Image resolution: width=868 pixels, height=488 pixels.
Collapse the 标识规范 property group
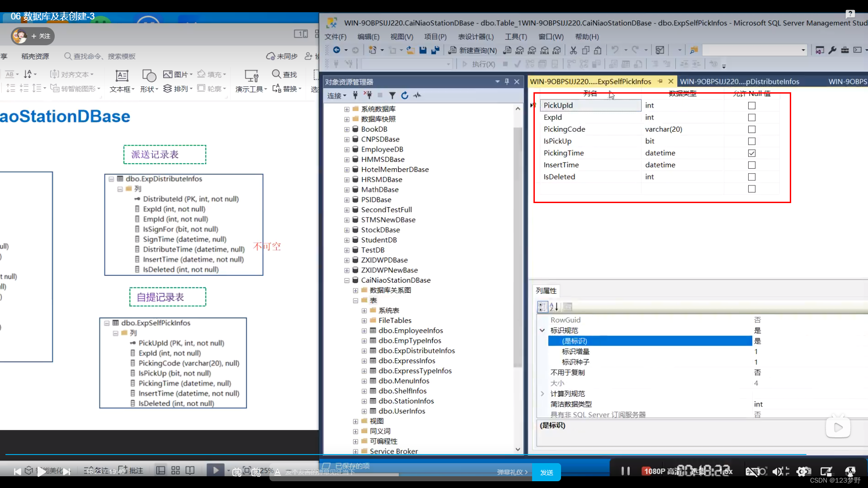542,331
